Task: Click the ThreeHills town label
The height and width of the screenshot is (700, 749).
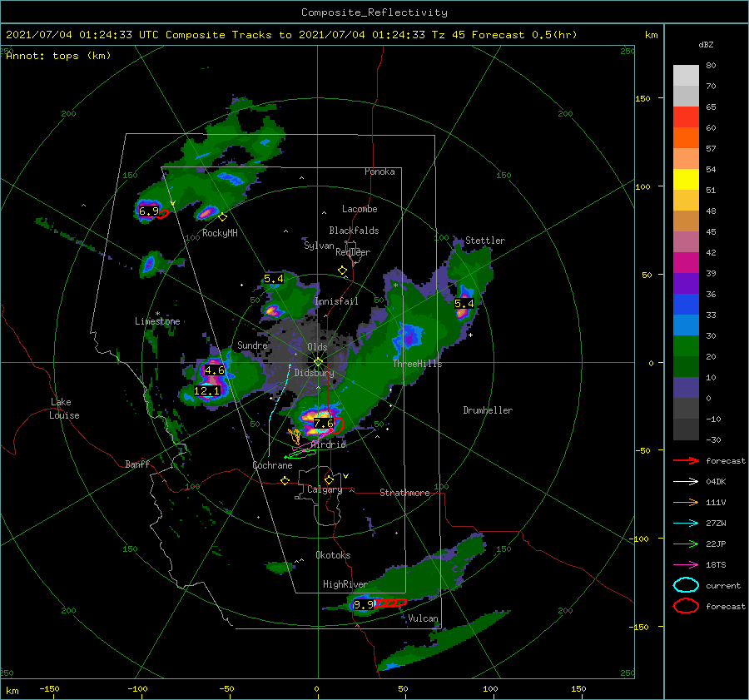Action: [418, 364]
